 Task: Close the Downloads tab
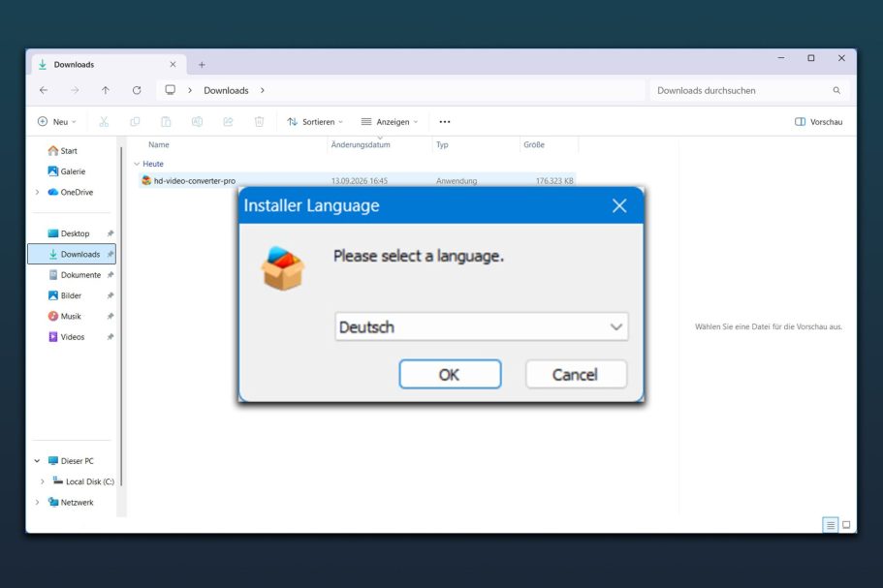coord(173,65)
